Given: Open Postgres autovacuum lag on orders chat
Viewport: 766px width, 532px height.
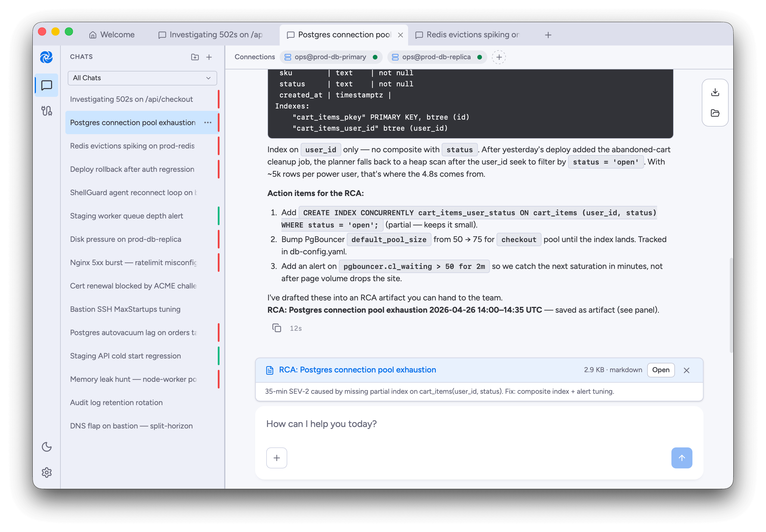Looking at the screenshot, I should click(142, 332).
